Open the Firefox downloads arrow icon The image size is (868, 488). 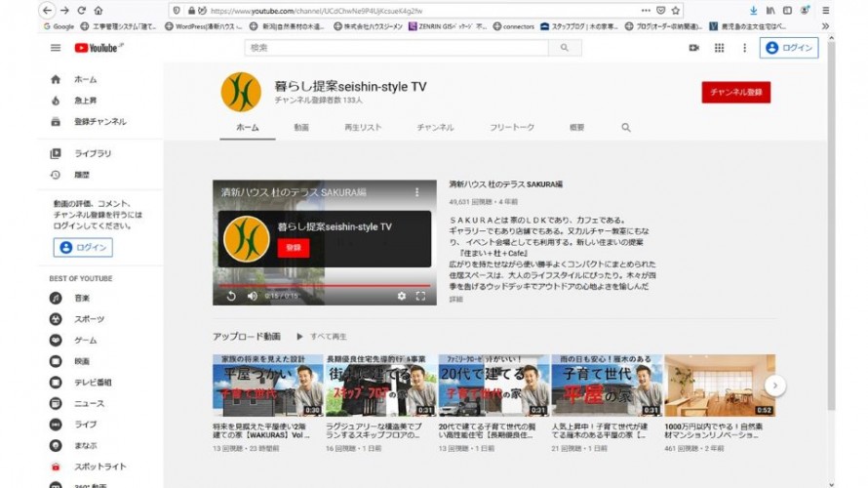(x=754, y=11)
